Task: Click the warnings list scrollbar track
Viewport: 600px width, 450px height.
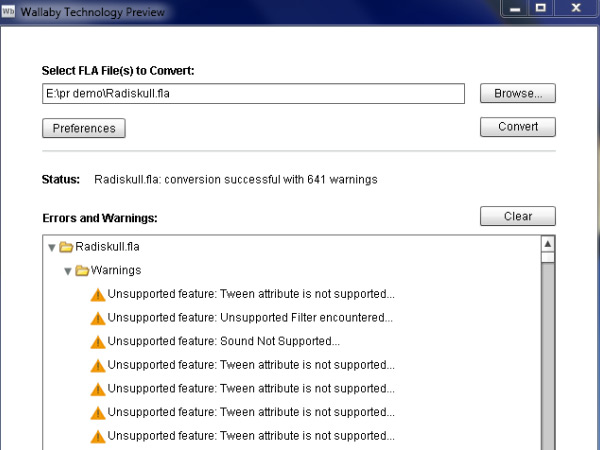Action: (x=548, y=356)
